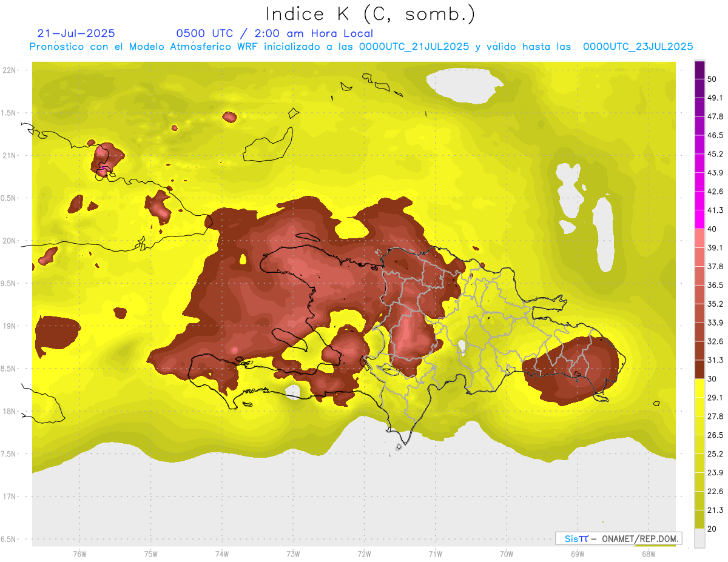Select the "26.5" colorbar value
This screenshot has width=728, height=562.
coord(715,435)
